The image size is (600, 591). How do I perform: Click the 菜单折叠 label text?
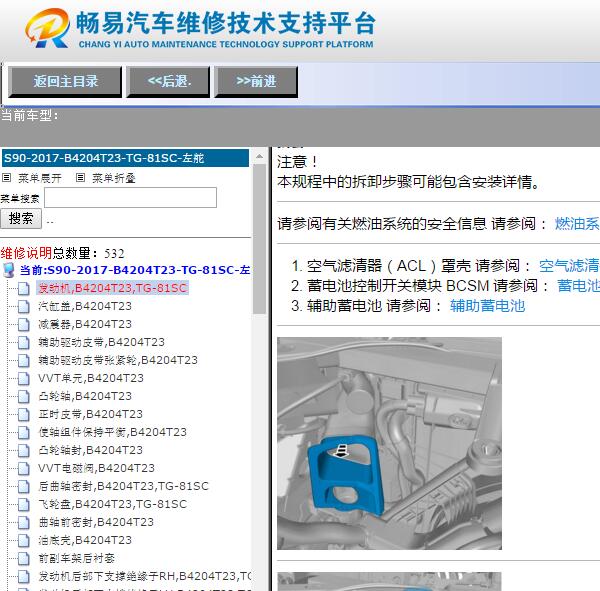114,178
